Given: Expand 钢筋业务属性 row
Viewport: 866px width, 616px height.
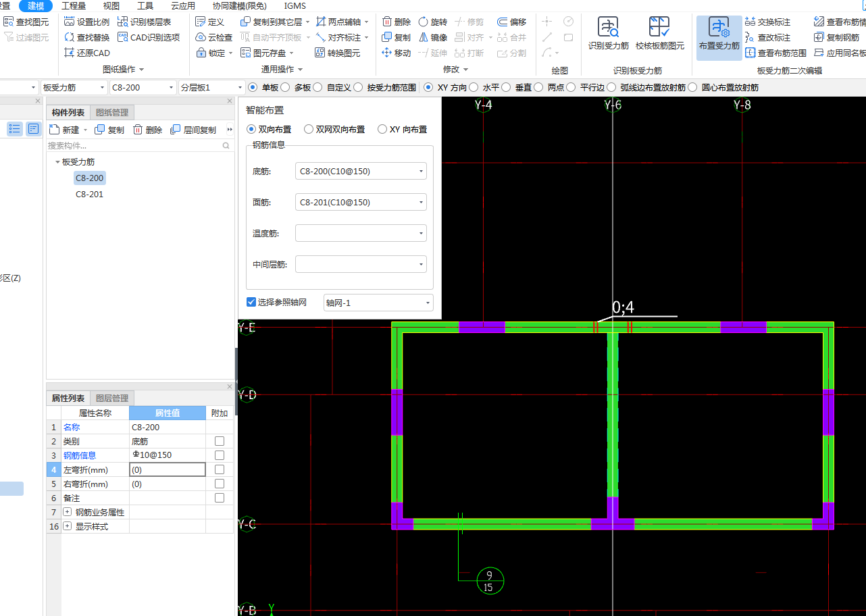Looking at the screenshot, I should pyautogui.click(x=67, y=512).
